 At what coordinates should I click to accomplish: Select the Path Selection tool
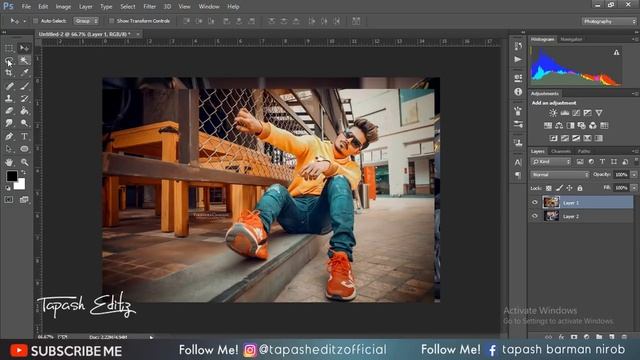[9, 149]
